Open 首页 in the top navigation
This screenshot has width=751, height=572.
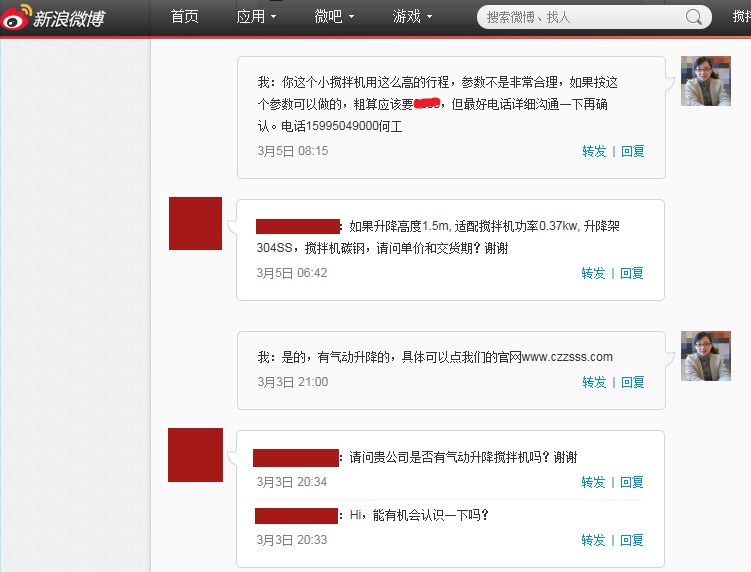point(184,17)
